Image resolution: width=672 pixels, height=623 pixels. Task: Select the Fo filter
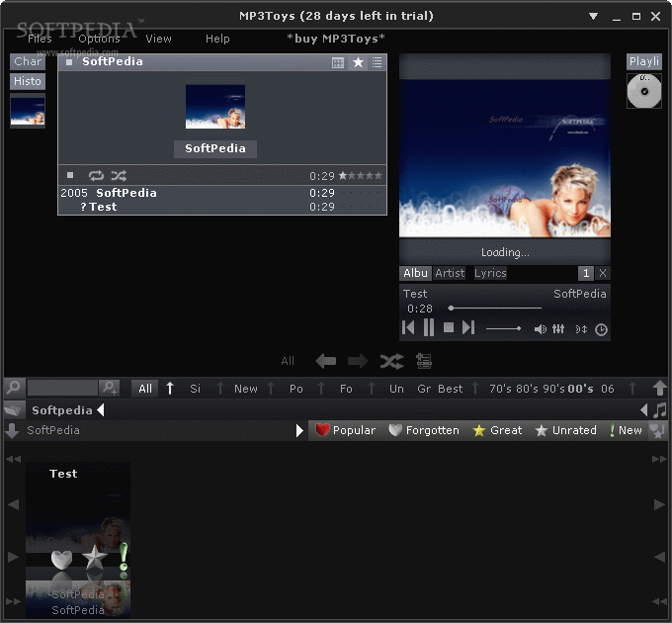point(346,389)
